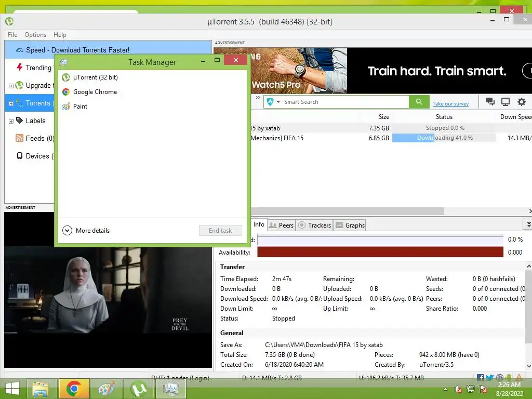Image resolution: width=532 pixels, height=399 pixels.
Task: Open the Help menu
Action: click(x=60, y=35)
